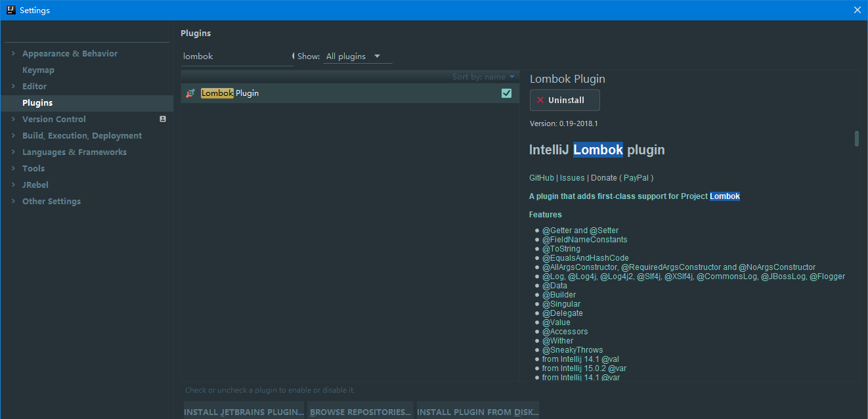
Task: Select Keymap in settings tree
Action: click(38, 70)
